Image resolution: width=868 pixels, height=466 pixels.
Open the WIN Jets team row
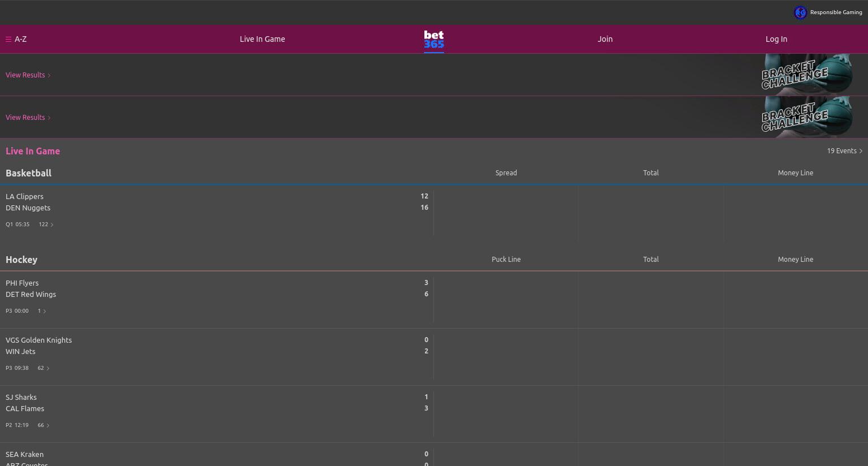(20, 351)
